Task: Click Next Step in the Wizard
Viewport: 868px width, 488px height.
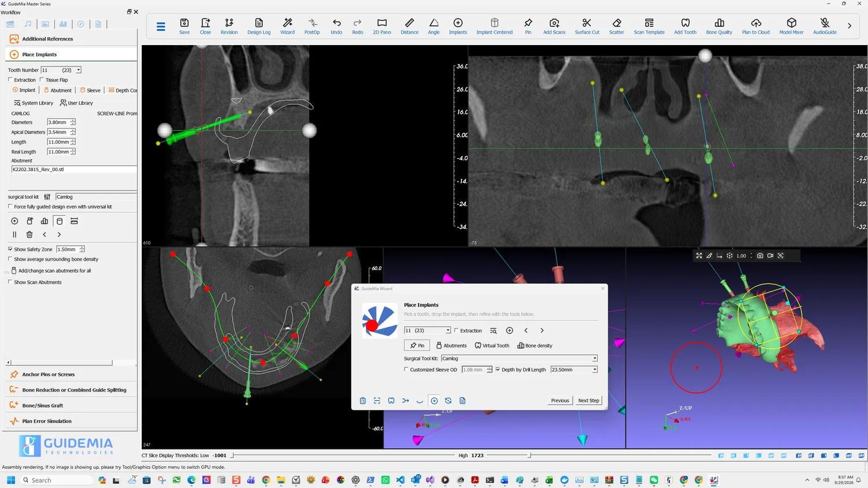Action: [x=589, y=401]
